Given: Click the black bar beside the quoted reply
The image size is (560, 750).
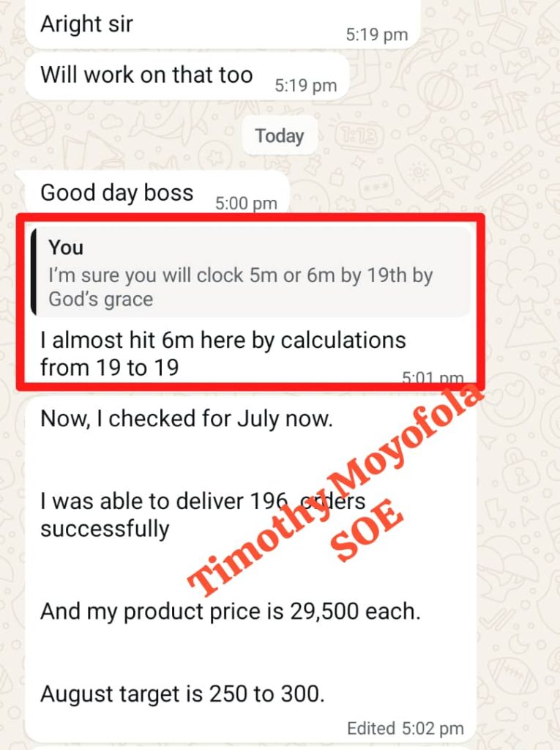Looking at the screenshot, I should pyautogui.click(x=33, y=272).
